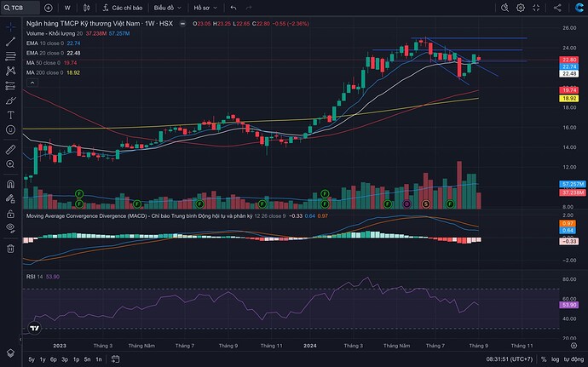This screenshot has height=367, width=588.
Task: Open the emoji icons tool
Action: [10, 129]
